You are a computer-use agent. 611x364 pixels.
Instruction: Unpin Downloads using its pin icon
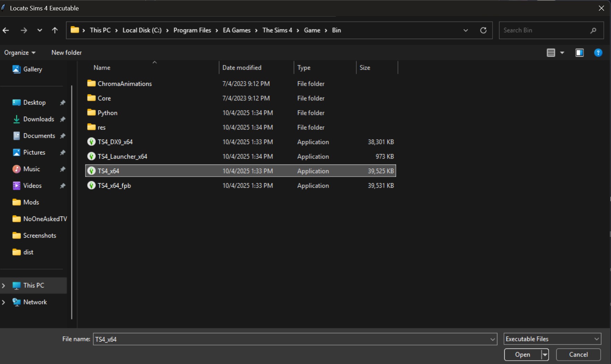pyautogui.click(x=63, y=119)
